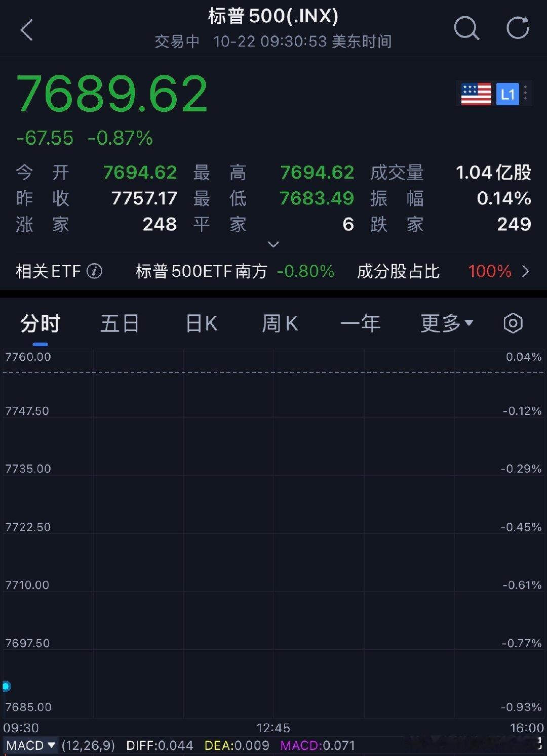Switch to the 一年 tab
This screenshot has height=756, width=547.
pyautogui.click(x=360, y=323)
